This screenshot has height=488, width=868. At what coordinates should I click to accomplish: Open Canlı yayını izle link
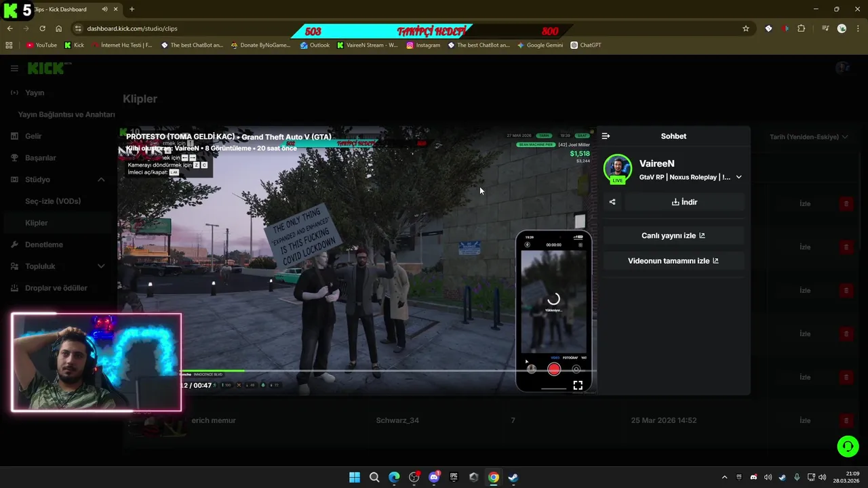673,236
